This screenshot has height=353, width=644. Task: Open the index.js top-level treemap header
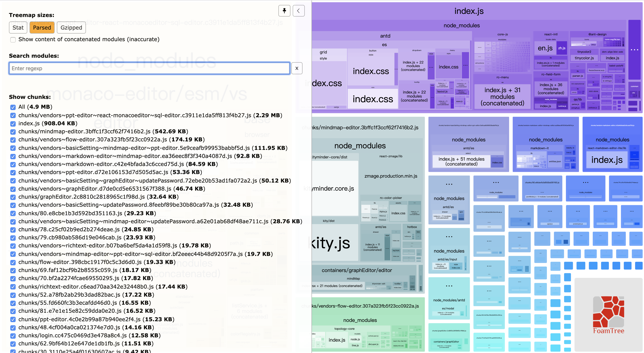pos(469,11)
